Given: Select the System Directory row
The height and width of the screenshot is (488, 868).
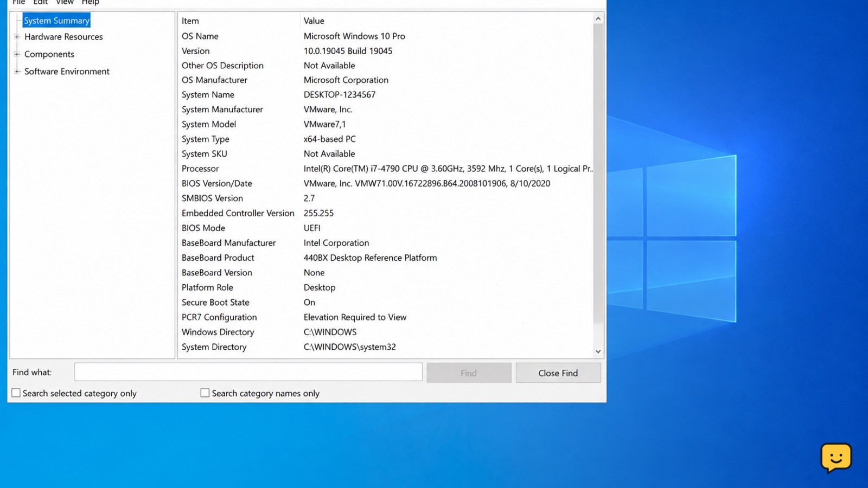Looking at the screenshot, I should [x=386, y=347].
